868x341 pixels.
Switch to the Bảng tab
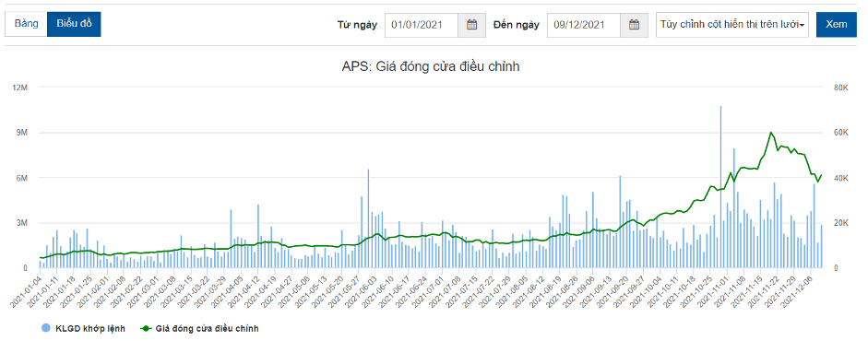(x=26, y=24)
